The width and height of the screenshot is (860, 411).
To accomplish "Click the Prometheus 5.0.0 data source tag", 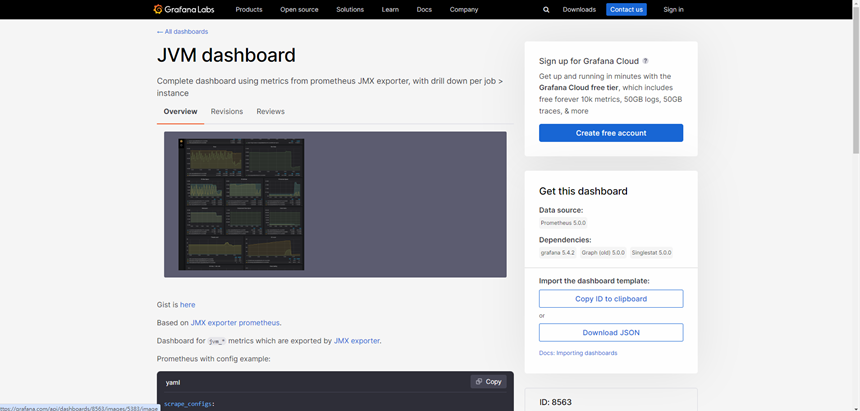I will pyautogui.click(x=563, y=223).
